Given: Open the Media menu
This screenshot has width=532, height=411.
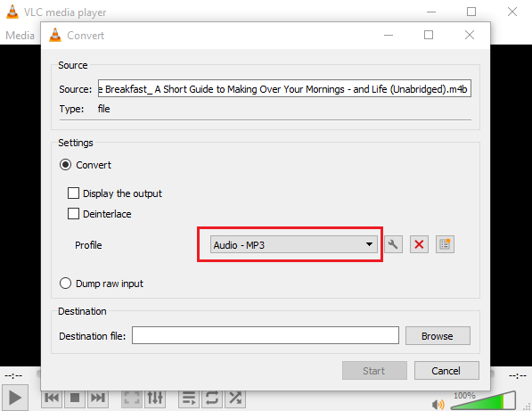Looking at the screenshot, I should coord(20,36).
